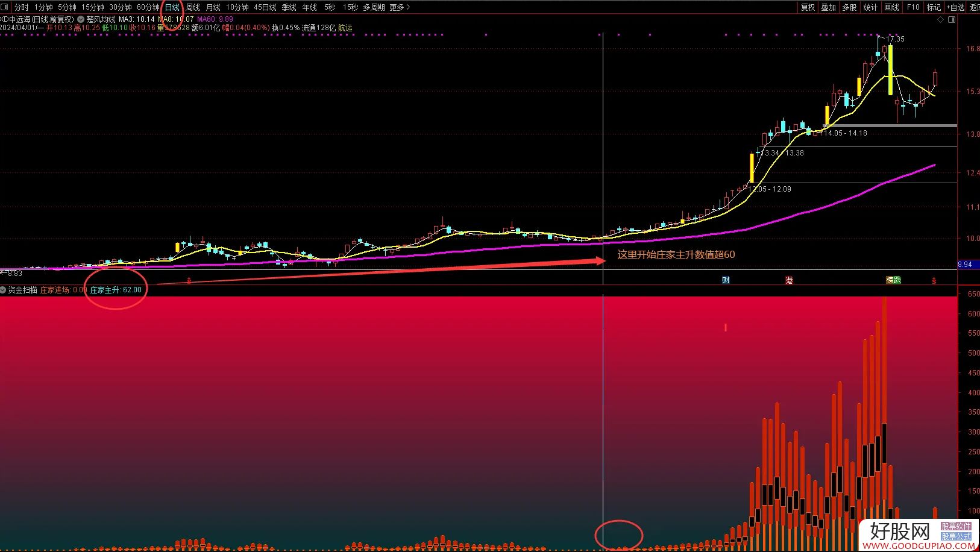Select the 5分钟 period tab
Screen dimensions: 980x552
[67, 7]
